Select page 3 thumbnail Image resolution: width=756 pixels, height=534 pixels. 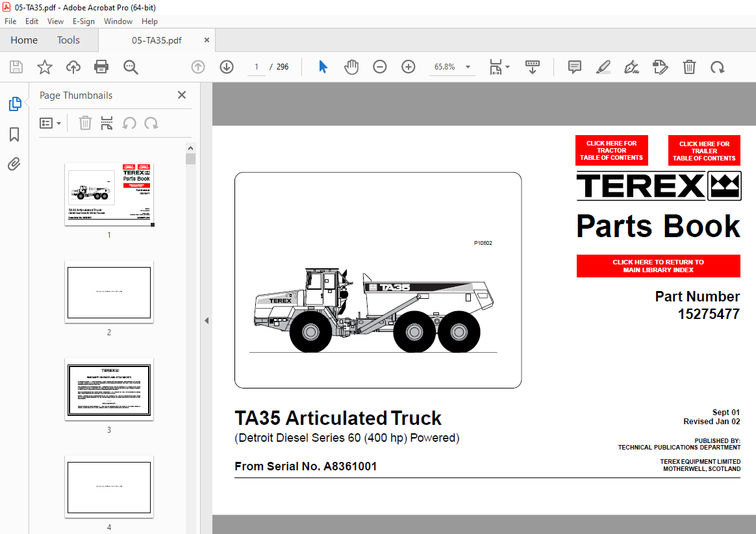click(x=110, y=390)
